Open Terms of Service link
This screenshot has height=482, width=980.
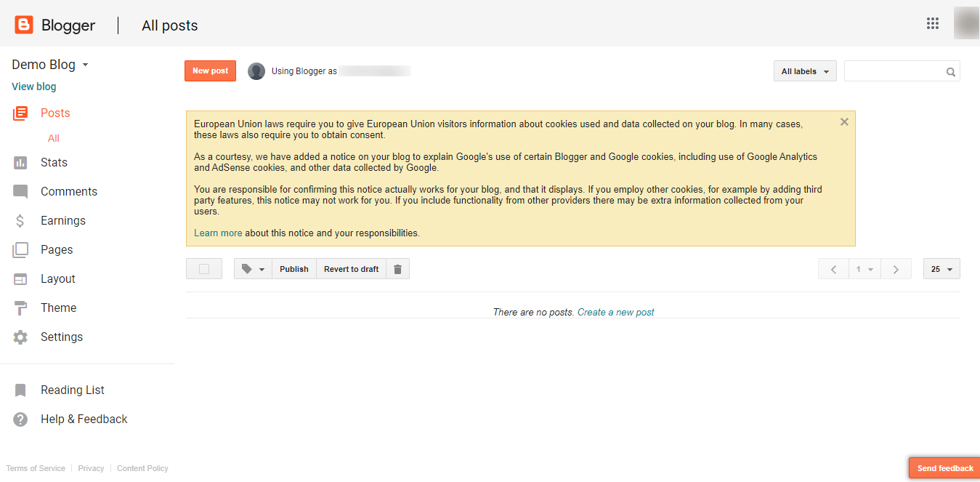click(36, 469)
